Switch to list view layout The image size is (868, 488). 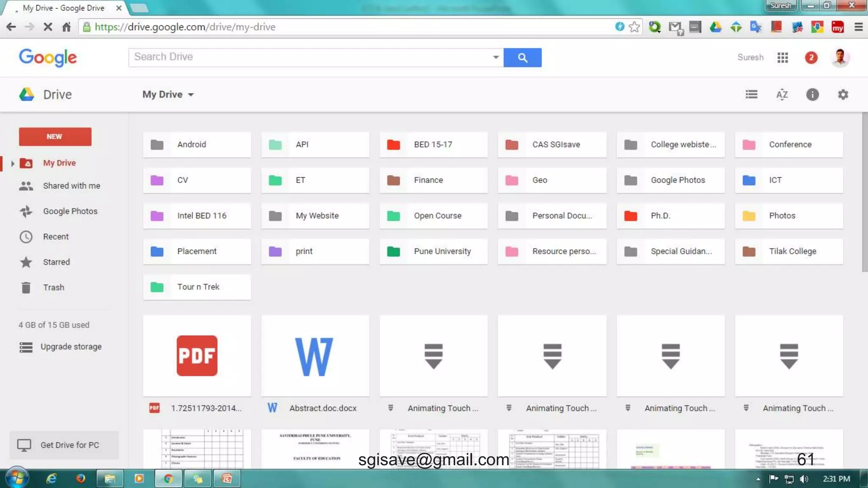click(751, 94)
